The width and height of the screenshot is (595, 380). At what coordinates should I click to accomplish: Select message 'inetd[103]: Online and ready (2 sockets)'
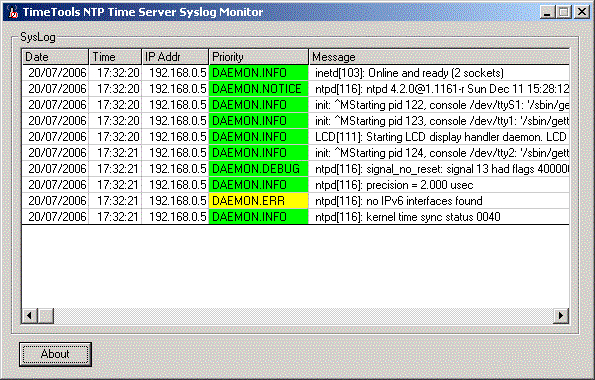pos(439,73)
